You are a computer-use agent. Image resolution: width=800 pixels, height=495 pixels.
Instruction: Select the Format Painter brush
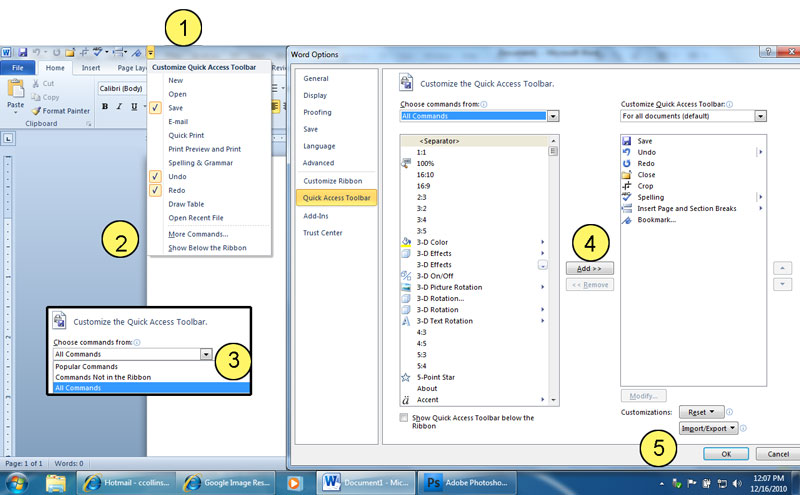click(x=60, y=111)
